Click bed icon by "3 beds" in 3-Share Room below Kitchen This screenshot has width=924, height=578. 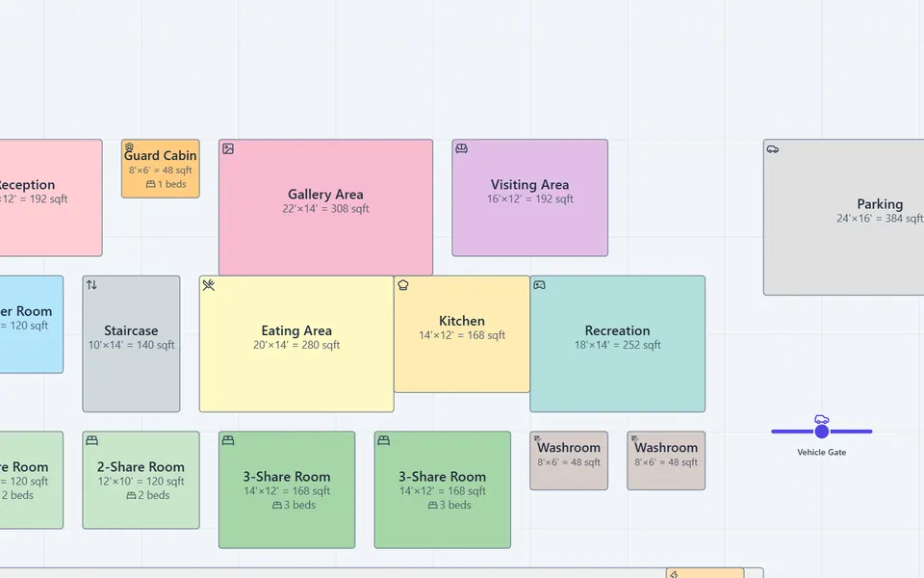click(x=432, y=505)
